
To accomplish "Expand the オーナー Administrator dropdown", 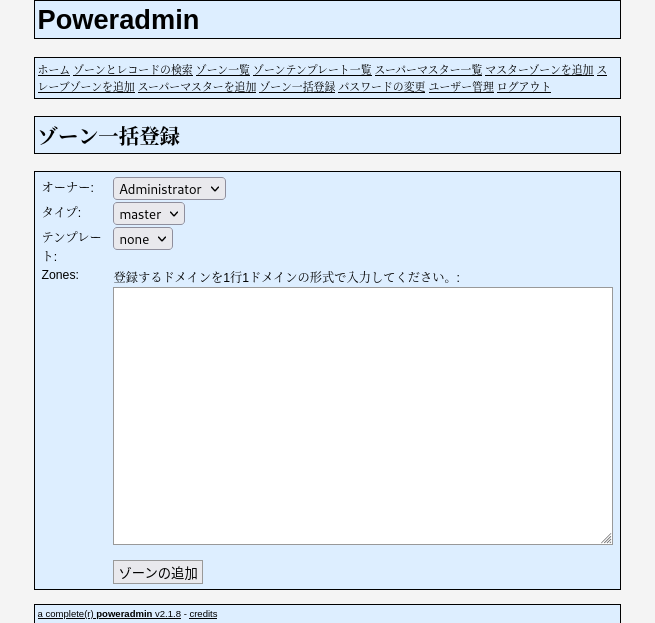I will click(169, 189).
